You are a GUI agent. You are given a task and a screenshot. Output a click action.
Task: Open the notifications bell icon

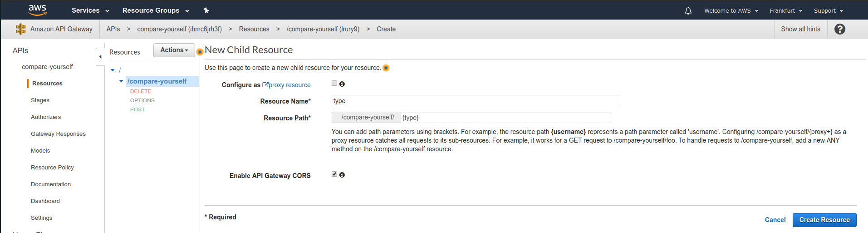(688, 10)
